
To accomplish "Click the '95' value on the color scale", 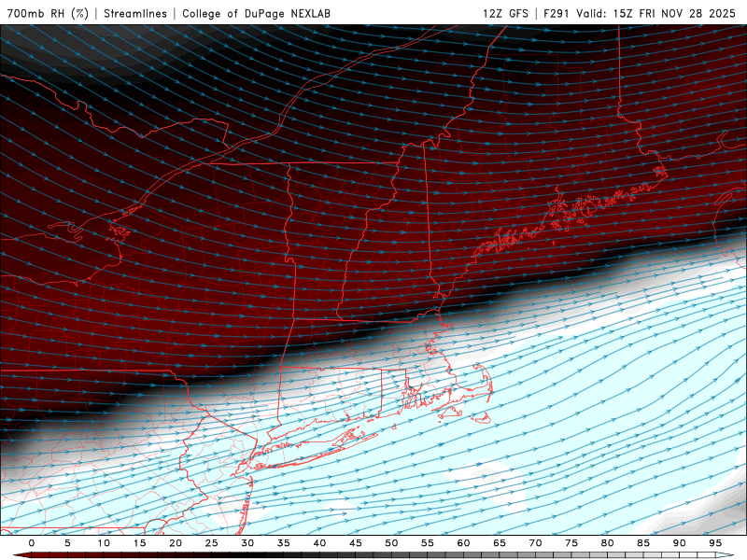I will point(715,543).
